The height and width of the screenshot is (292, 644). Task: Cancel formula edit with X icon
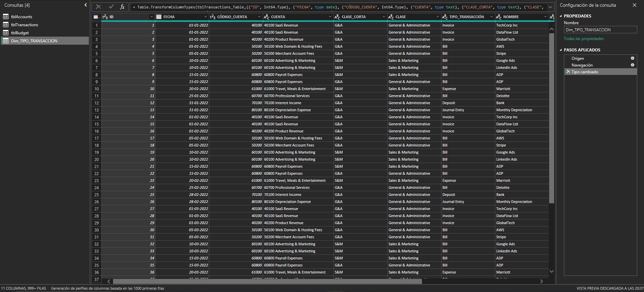pos(98,7)
